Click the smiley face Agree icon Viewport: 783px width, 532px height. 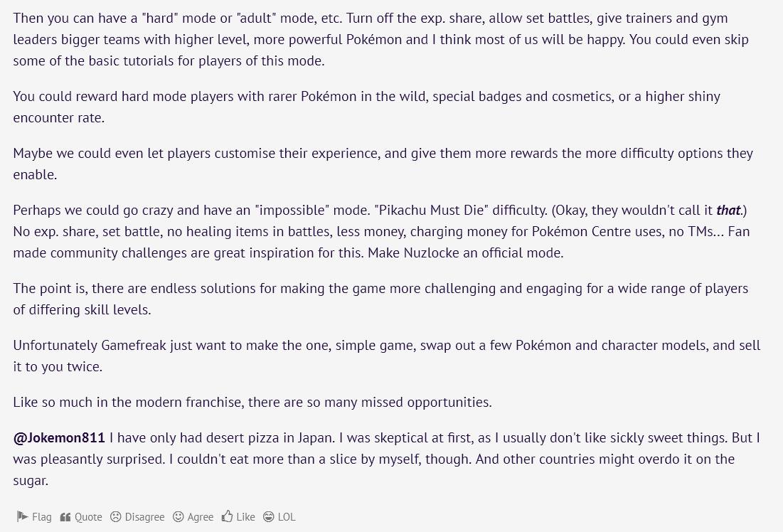coord(179,517)
